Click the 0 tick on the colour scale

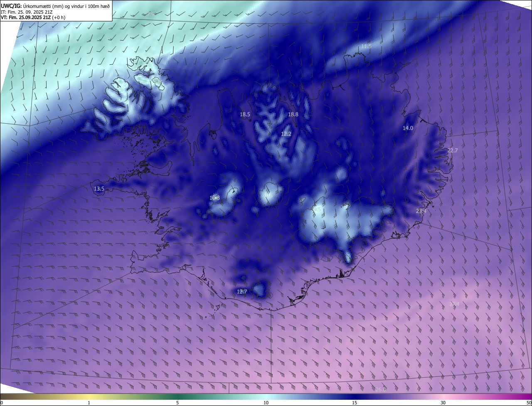[2, 403]
